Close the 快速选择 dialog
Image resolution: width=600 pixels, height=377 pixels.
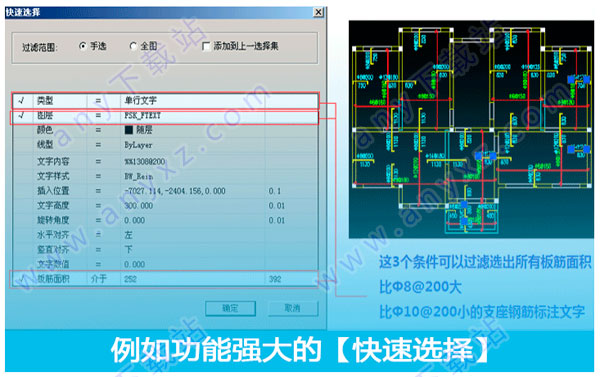318,12
